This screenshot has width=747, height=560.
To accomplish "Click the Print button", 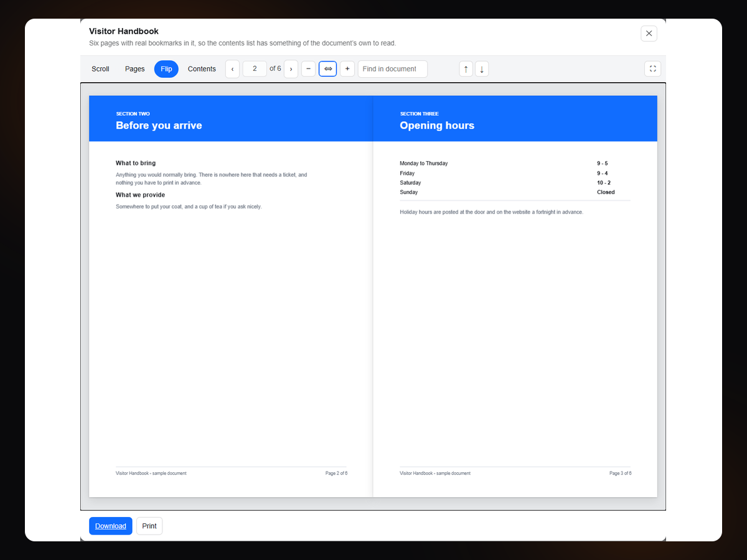I will point(149,526).
